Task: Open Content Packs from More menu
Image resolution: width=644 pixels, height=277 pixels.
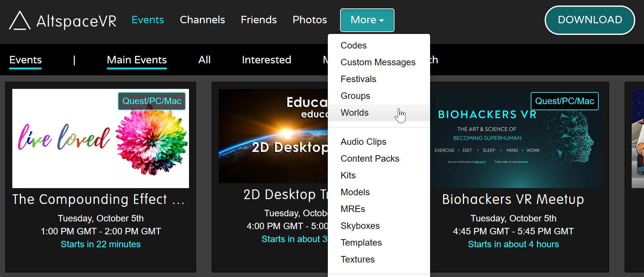Action: [x=370, y=159]
